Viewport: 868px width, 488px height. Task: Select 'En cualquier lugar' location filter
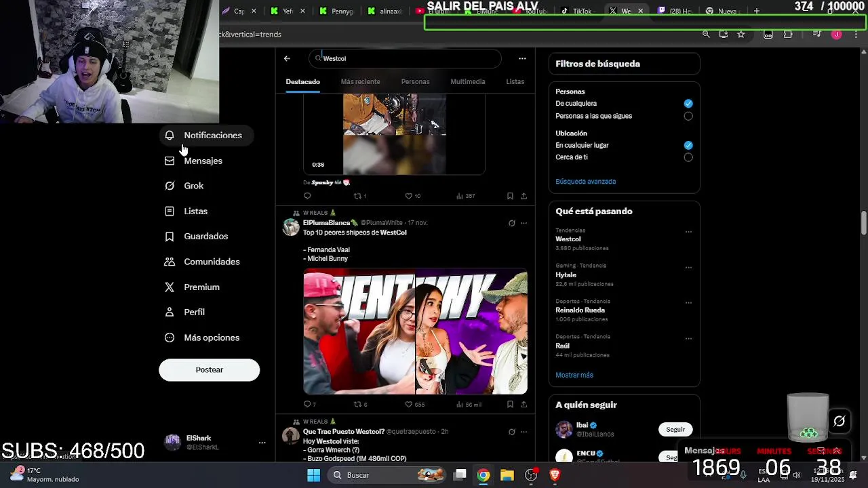[688, 145]
